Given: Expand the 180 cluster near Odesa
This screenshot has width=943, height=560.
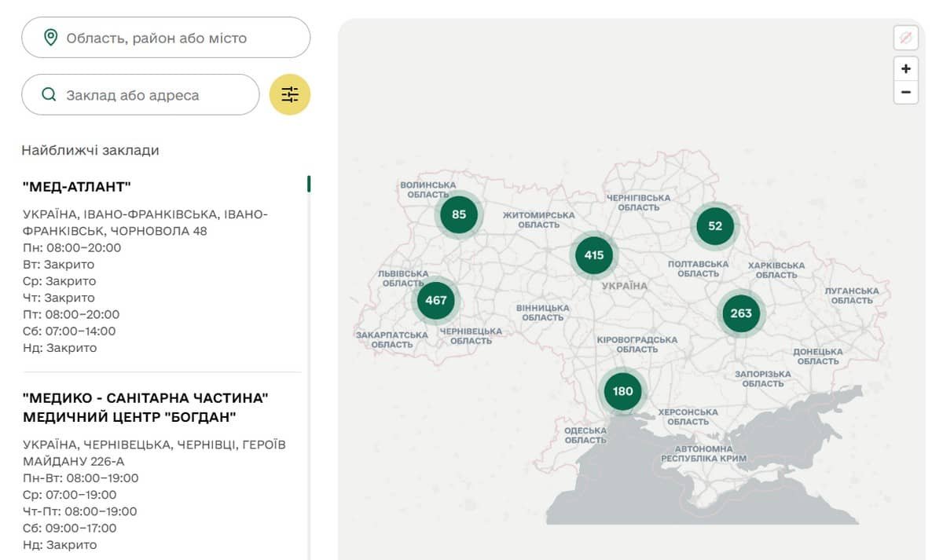Looking at the screenshot, I should point(622,391).
